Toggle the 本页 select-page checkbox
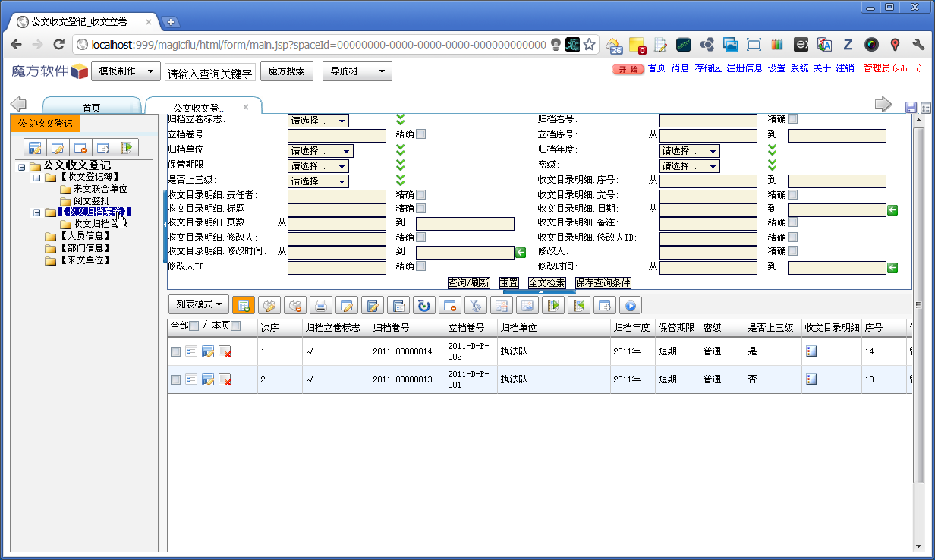Image resolution: width=935 pixels, height=560 pixels. point(235,326)
